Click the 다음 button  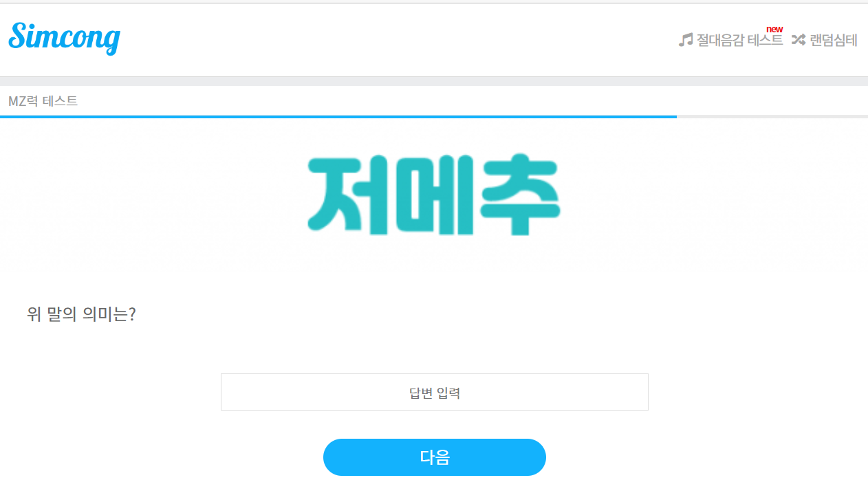[x=435, y=457]
